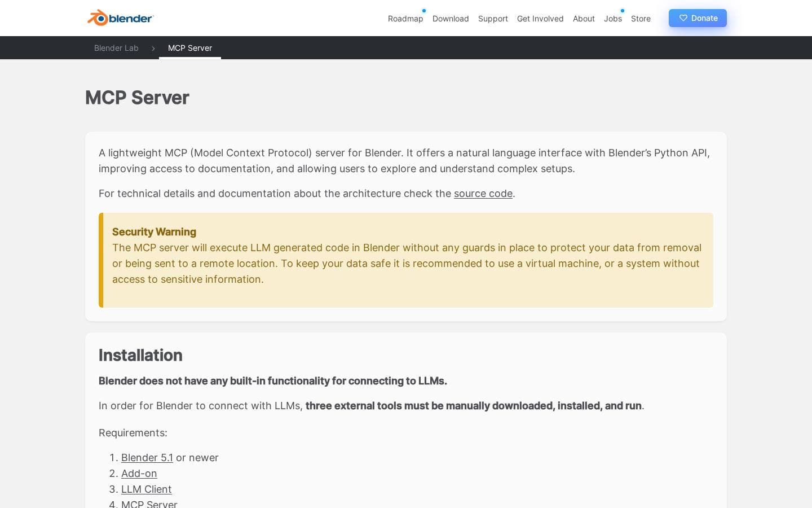The image size is (812, 508).
Task: Click the Installation section heading
Action: [140, 355]
